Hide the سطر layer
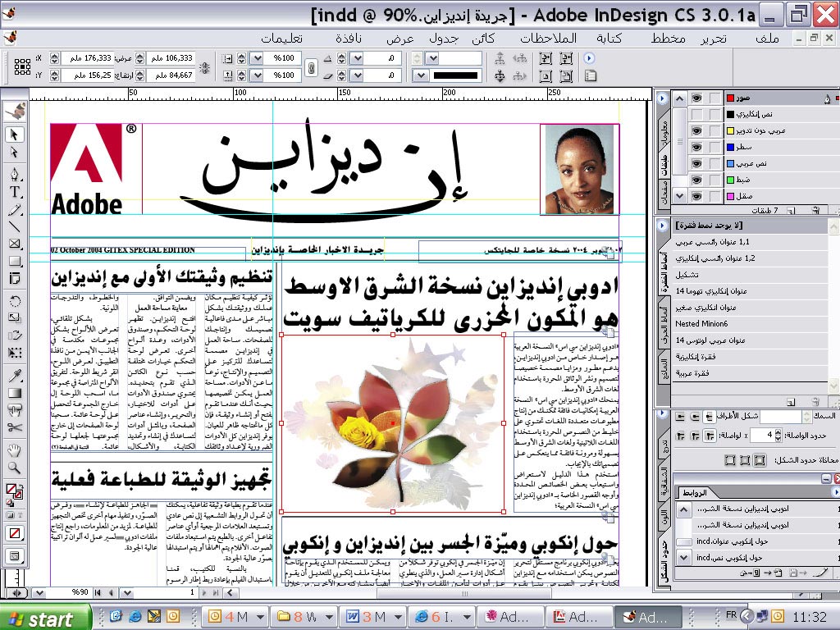 pos(696,148)
